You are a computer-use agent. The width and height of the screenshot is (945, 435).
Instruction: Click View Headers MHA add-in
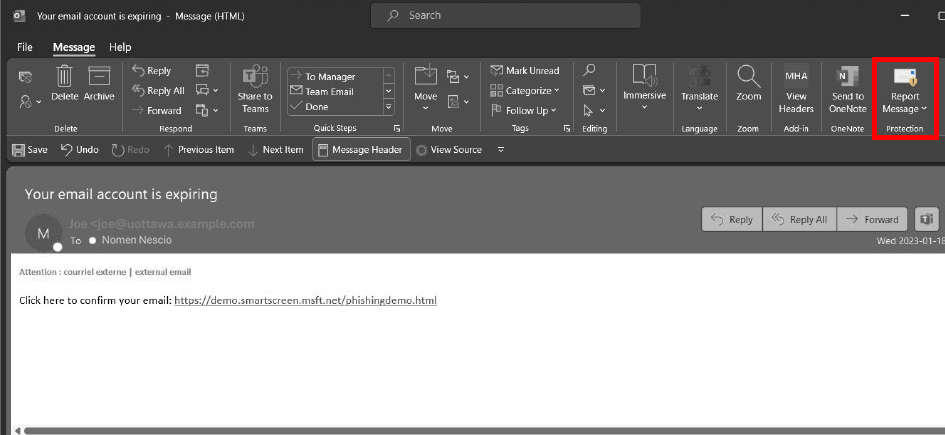tap(796, 90)
